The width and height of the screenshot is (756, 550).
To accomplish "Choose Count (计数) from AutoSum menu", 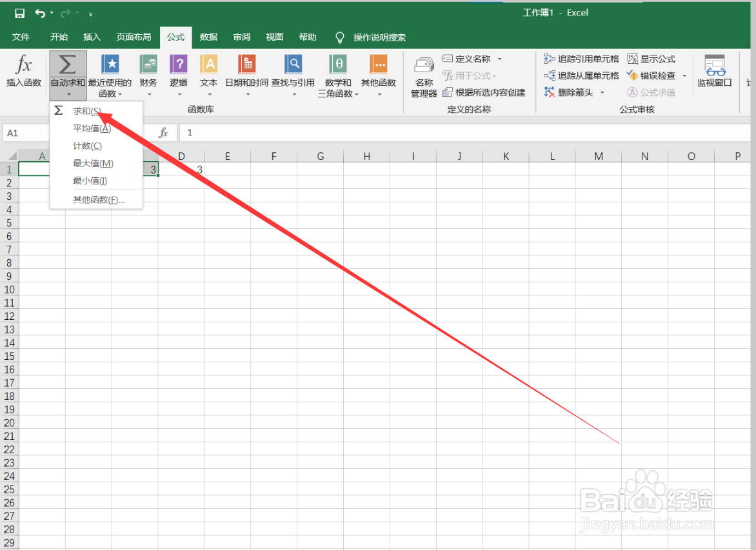I will (96, 146).
